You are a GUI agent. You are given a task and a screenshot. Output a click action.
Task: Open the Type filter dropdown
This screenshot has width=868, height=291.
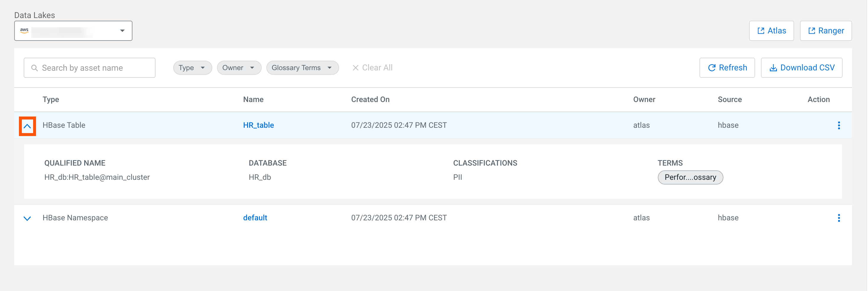tap(192, 68)
